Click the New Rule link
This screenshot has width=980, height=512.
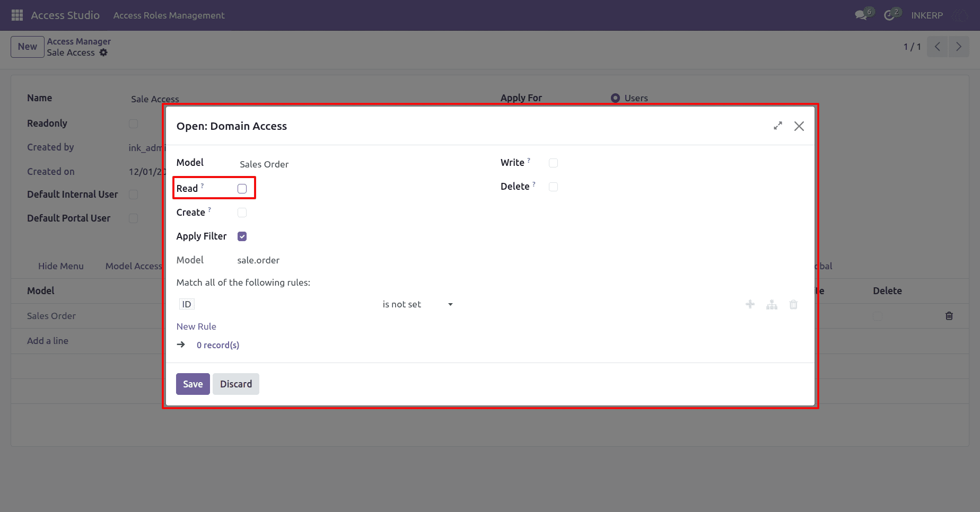(x=196, y=326)
